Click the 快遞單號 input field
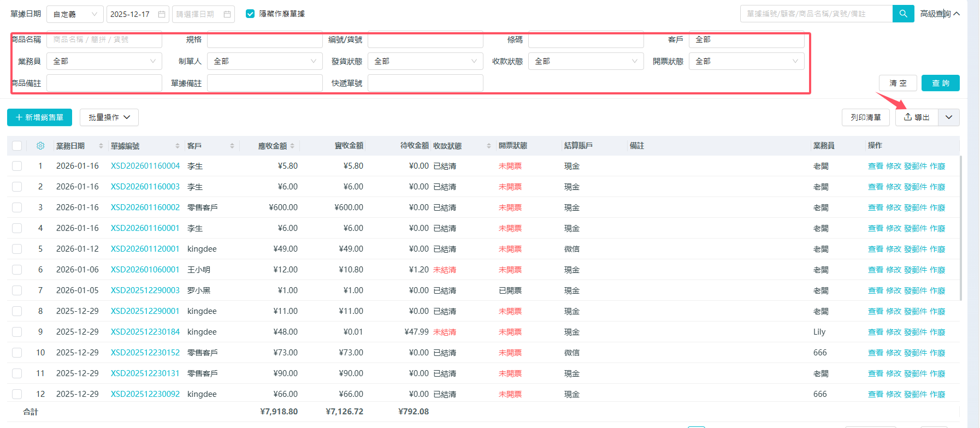This screenshot has height=428, width=980. click(x=425, y=83)
